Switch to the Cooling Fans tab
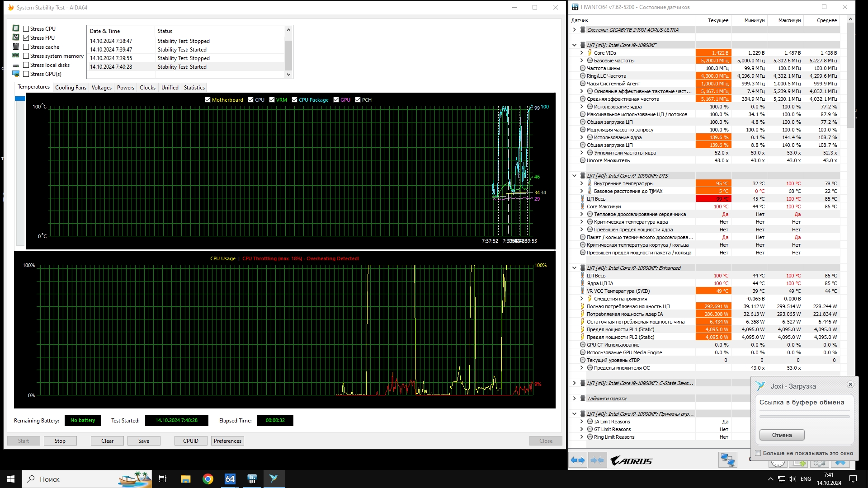This screenshot has width=868, height=488. click(71, 88)
